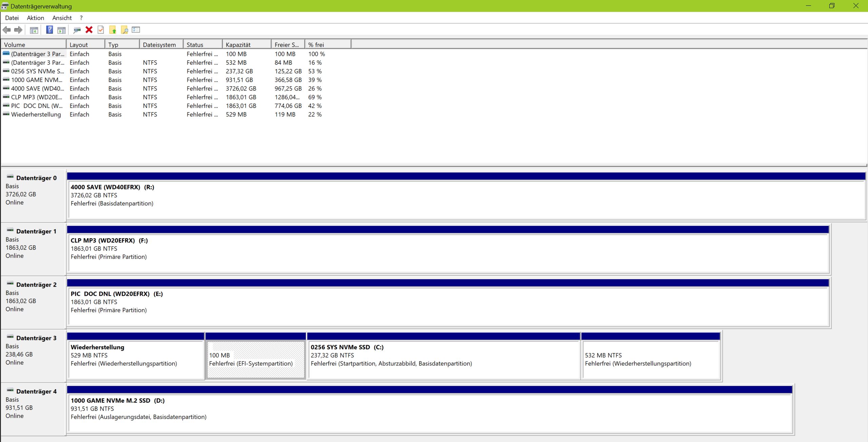Click the forward arrow in toolbar
The height and width of the screenshot is (442, 868).
[18, 30]
